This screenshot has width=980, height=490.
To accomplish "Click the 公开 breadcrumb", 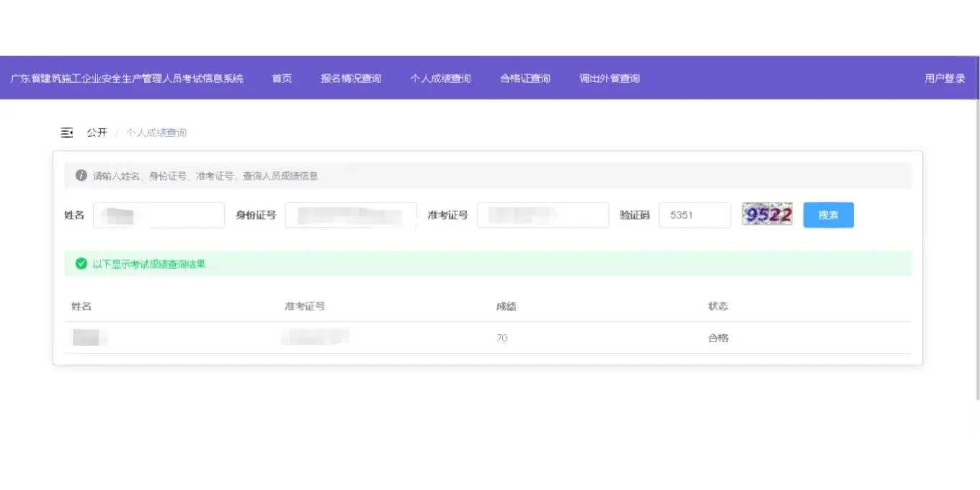I will (x=97, y=133).
